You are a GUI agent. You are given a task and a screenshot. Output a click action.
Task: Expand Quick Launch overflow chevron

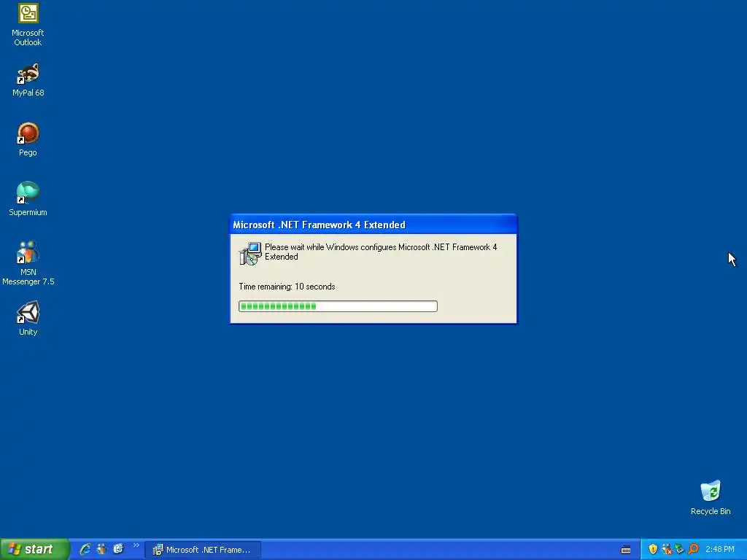click(x=136, y=545)
